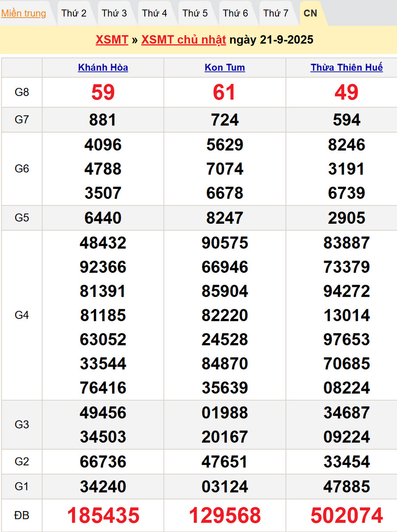The height and width of the screenshot is (532, 397).
Task: Open Kon Tum province link
Action: pyautogui.click(x=224, y=68)
